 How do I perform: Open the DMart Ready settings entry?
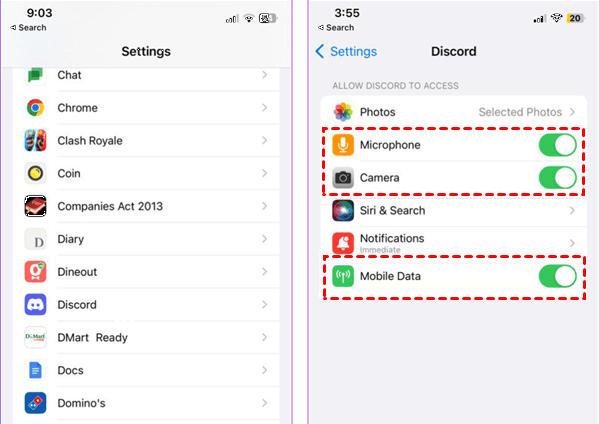pos(146,337)
